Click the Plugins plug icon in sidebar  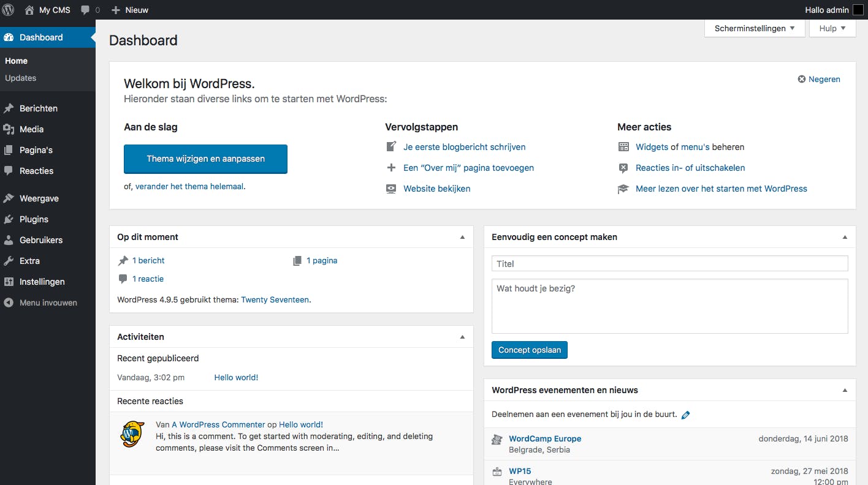coord(9,219)
